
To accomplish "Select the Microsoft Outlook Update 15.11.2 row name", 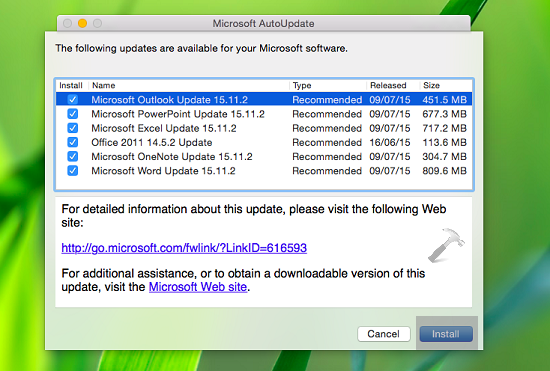I will click(169, 100).
